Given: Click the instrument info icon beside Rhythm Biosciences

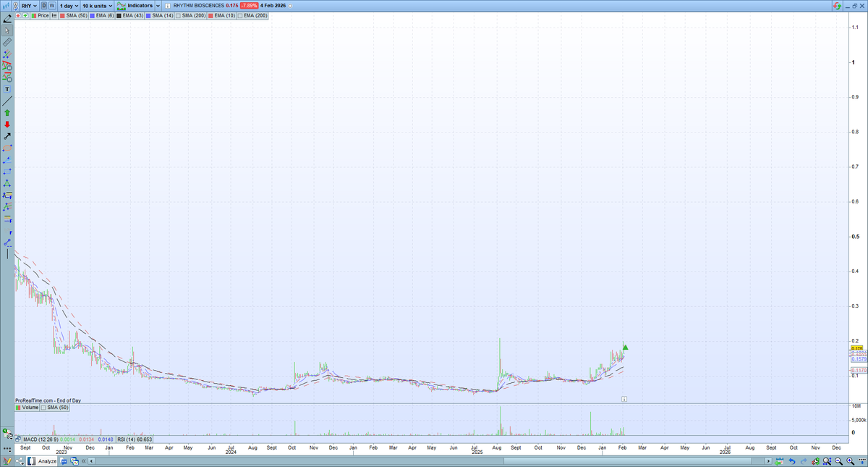Looking at the screenshot, I should click(x=168, y=5).
